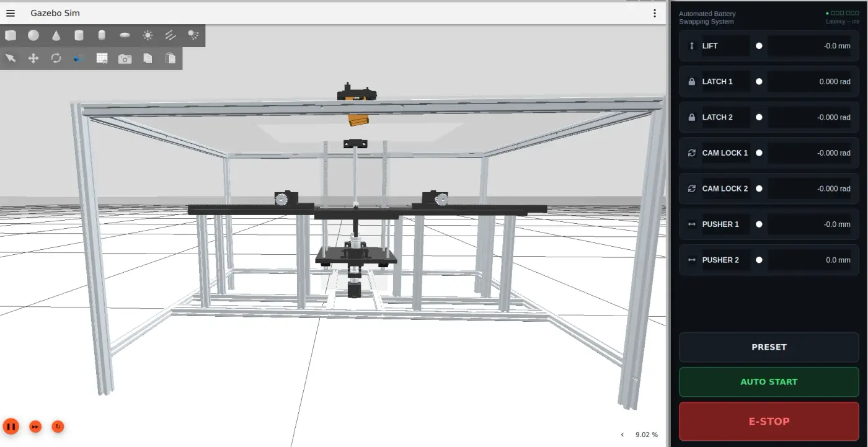868x447 pixels.
Task: Click the Automated Battery Swapping System title
Action: 707,17
